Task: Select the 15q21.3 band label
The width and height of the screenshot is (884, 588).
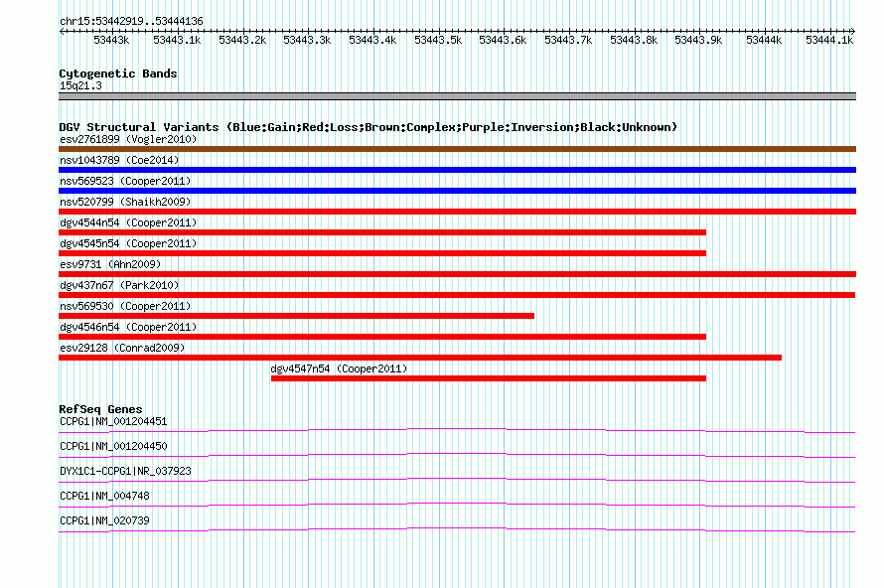Action: [x=80, y=85]
